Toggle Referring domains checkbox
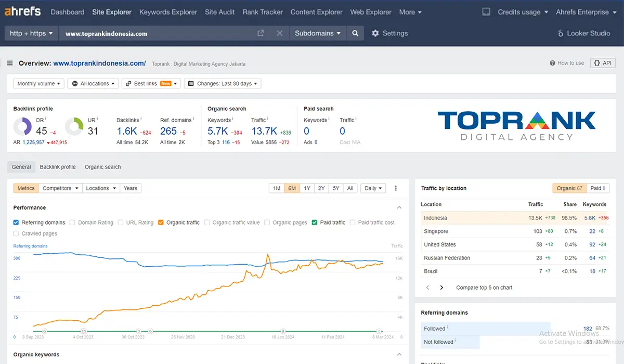 click(16, 223)
